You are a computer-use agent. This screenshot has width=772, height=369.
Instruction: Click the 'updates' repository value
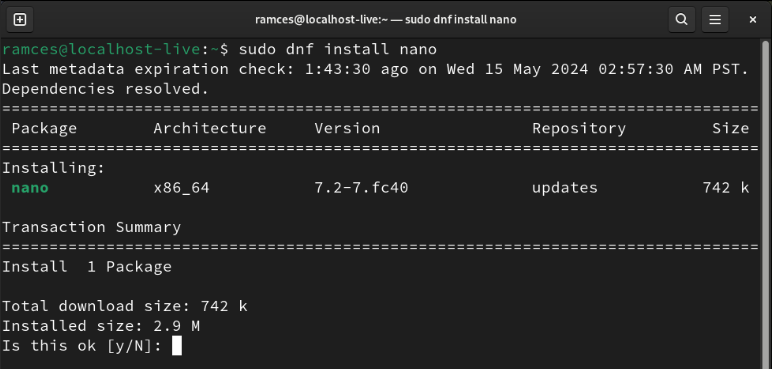(x=565, y=188)
